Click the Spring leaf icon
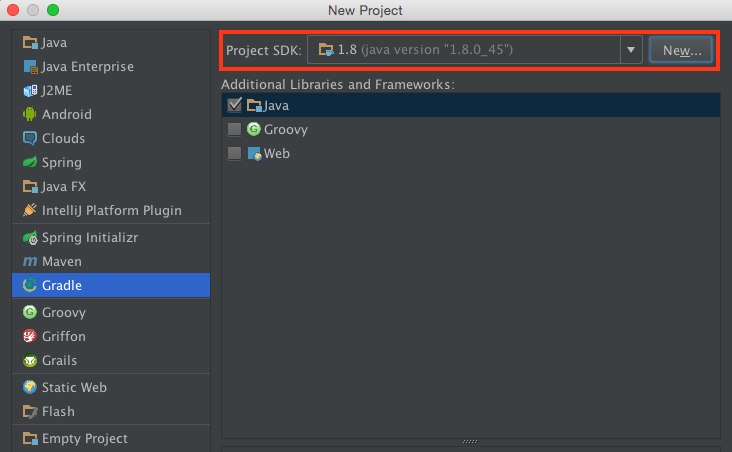 pyautogui.click(x=30, y=162)
